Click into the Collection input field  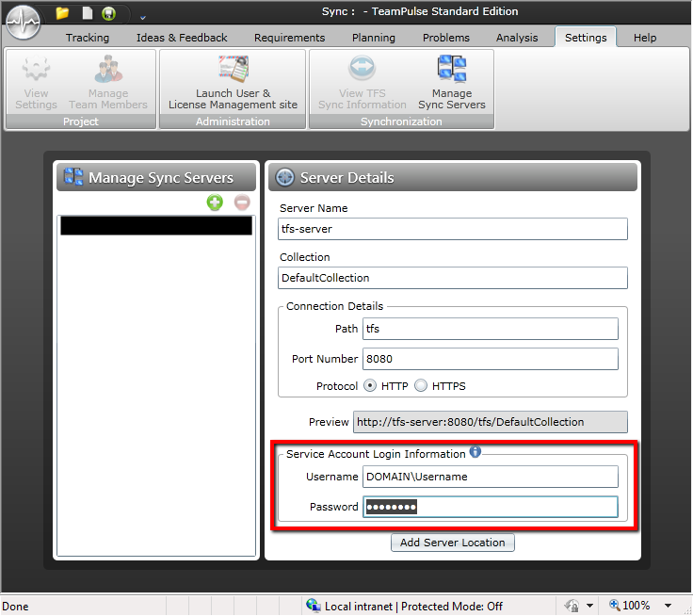pyautogui.click(x=453, y=278)
